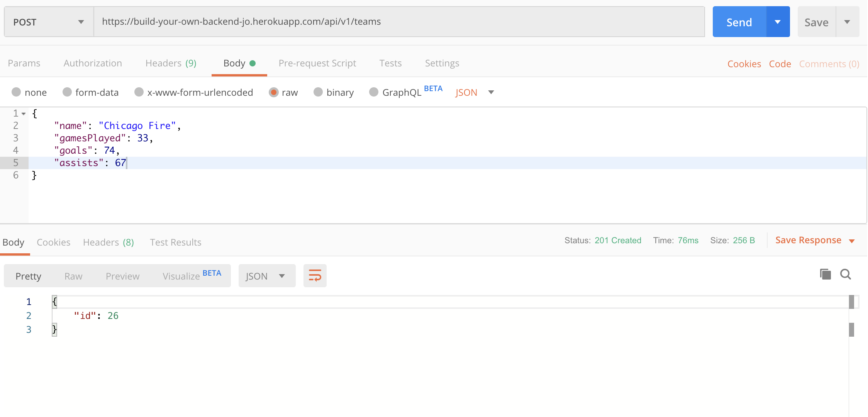The width and height of the screenshot is (868, 417).
Task: Search within the response body
Action: [x=846, y=275]
